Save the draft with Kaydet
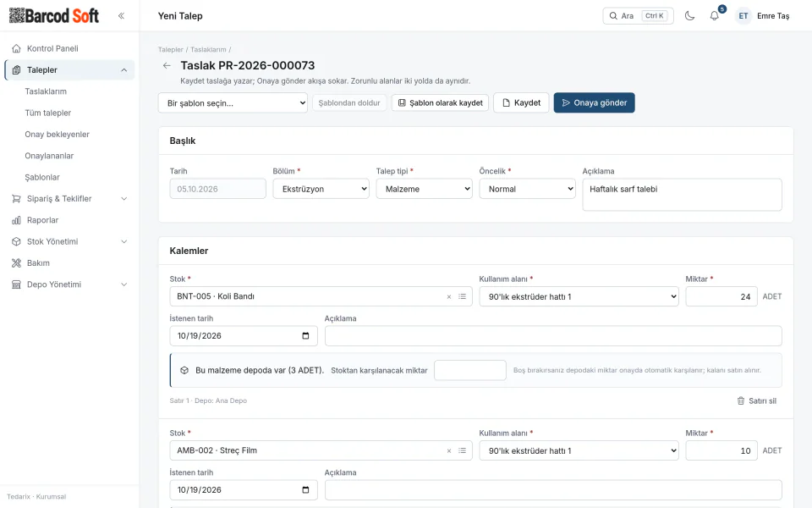 (521, 102)
